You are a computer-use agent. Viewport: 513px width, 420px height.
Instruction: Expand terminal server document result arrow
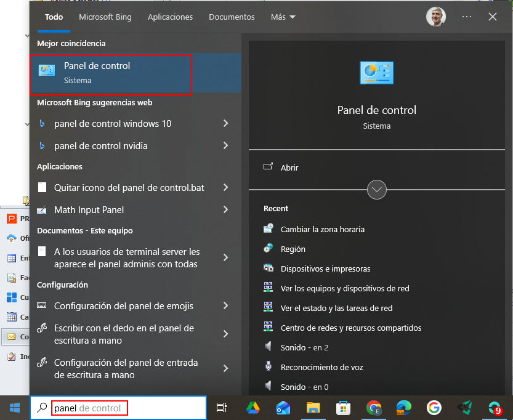point(225,258)
